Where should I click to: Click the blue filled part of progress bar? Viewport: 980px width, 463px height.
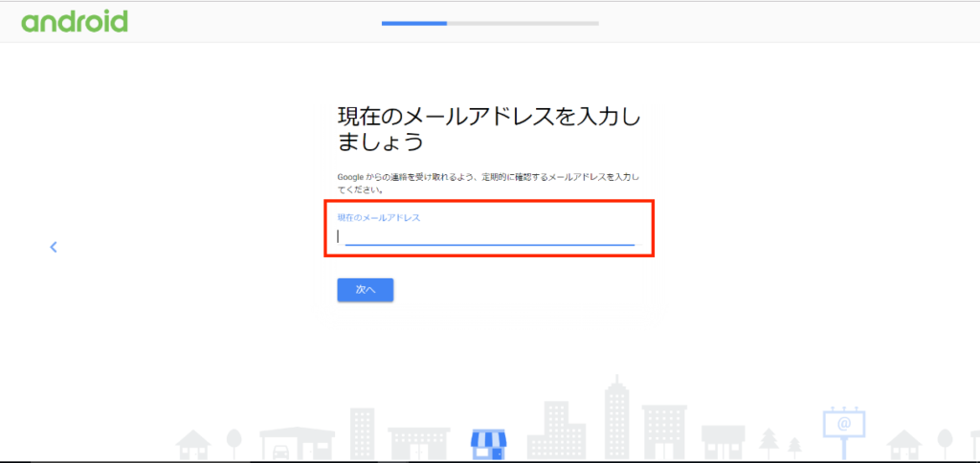click(x=413, y=23)
